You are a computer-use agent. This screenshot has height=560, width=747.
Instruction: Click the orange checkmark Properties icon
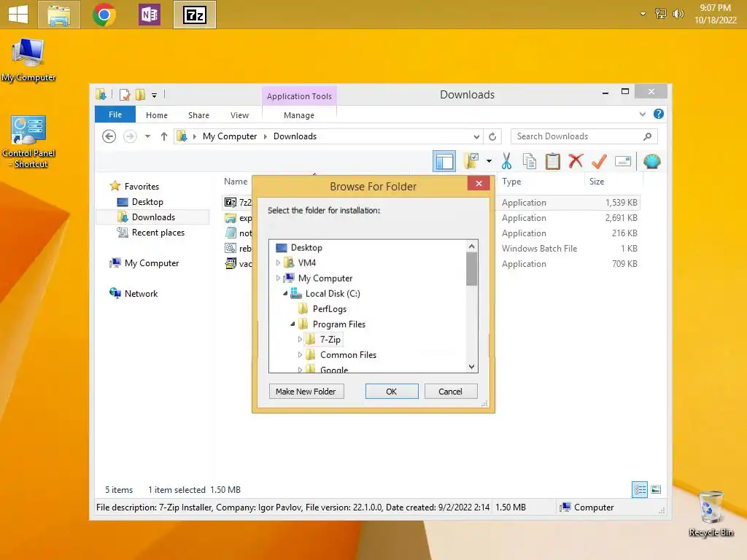click(599, 161)
